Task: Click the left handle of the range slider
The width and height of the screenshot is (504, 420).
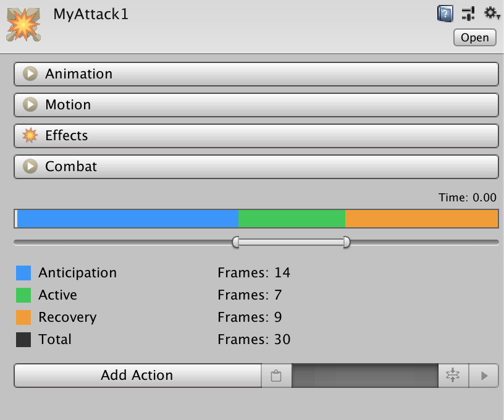Action: tap(235, 242)
